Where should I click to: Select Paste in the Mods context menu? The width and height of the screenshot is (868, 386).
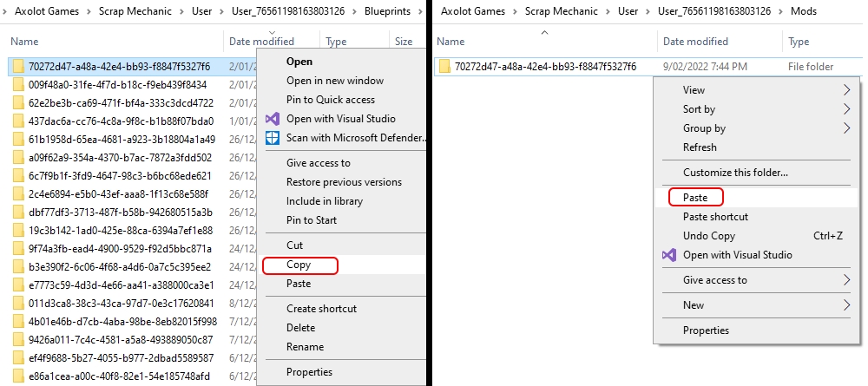(x=695, y=198)
